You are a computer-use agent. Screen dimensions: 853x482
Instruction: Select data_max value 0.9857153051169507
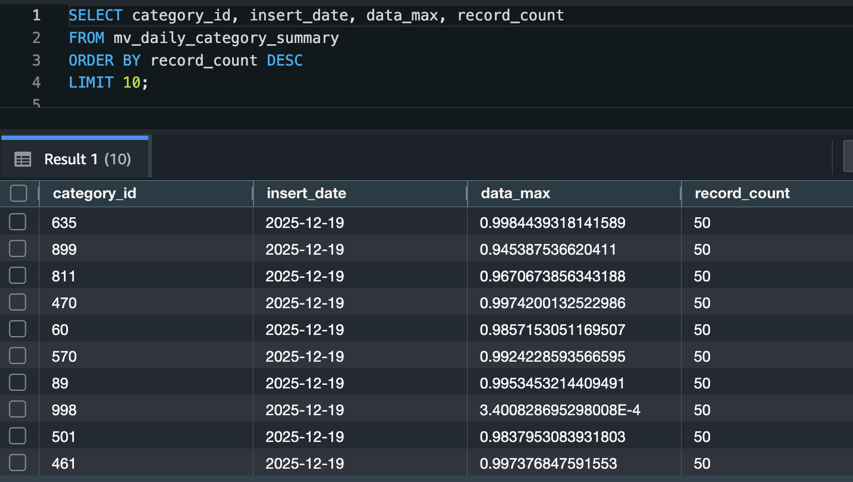[x=552, y=329]
